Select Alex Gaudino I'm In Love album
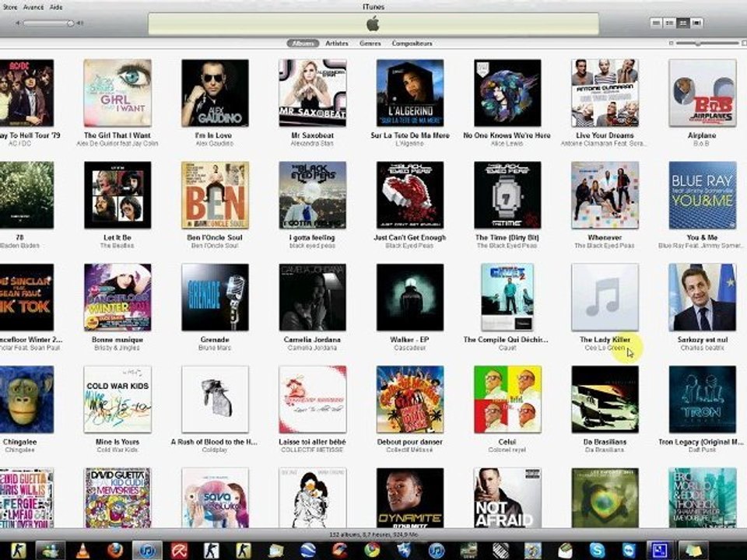Screen dimensions: 747x560 pyautogui.click(x=215, y=93)
